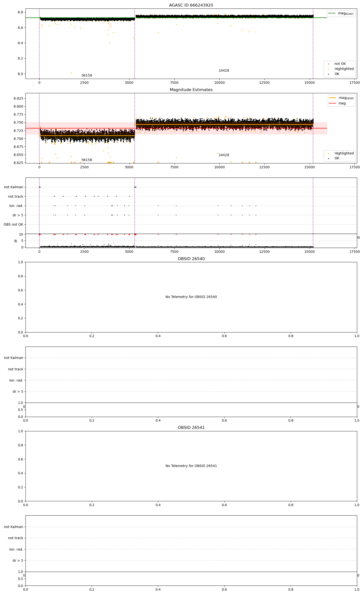Click the '56158' label in AGASC ID plot
Image resolution: width=364 pixels, height=595 pixels.
[87, 76]
